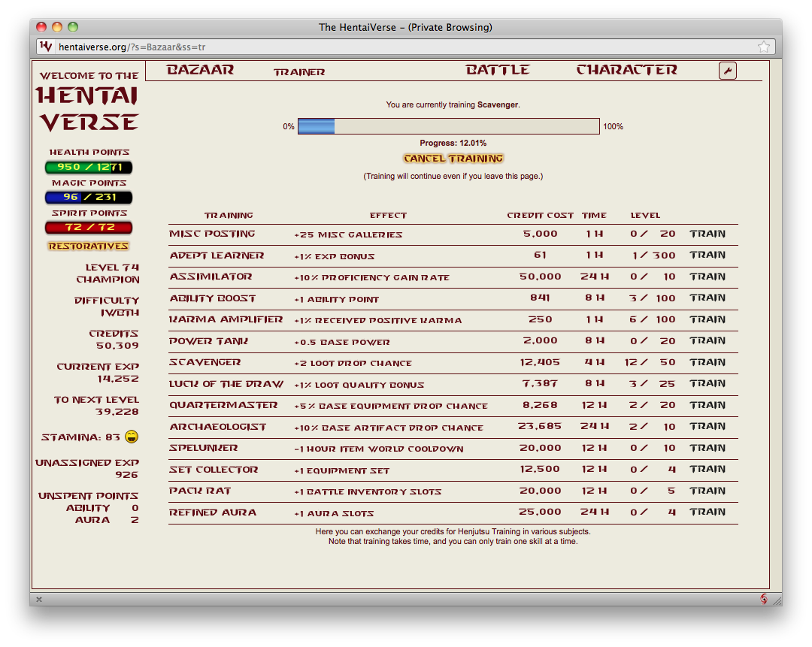The width and height of the screenshot is (812, 647).
Task: Close the browser window with red button
Action: pyautogui.click(x=41, y=27)
